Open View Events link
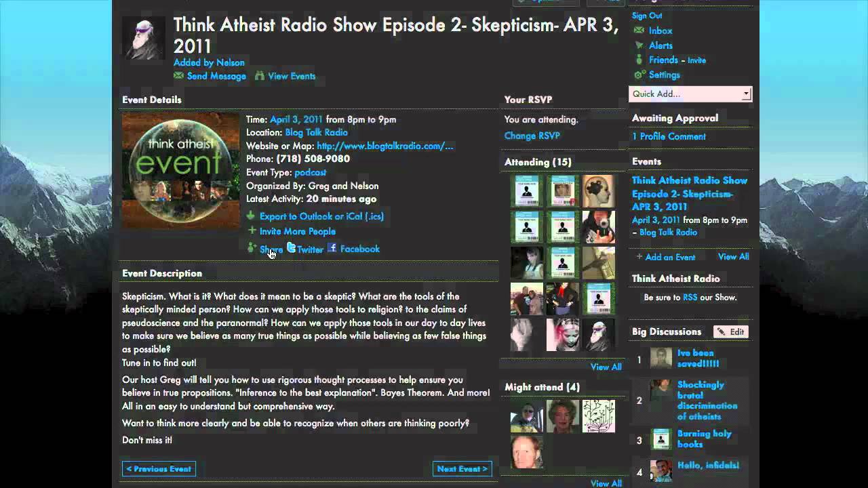The height and width of the screenshot is (488, 868). (292, 76)
